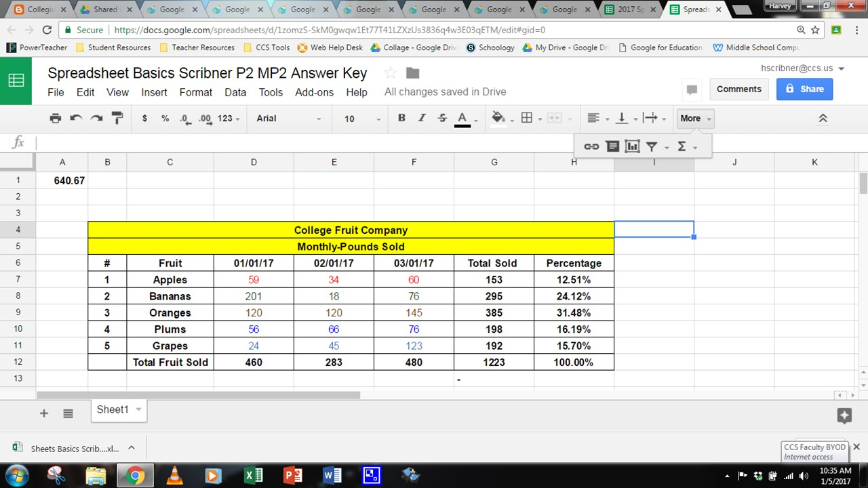This screenshot has height=488, width=868.
Task: Open the Student Resources bookmark folder
Action: 113,47
